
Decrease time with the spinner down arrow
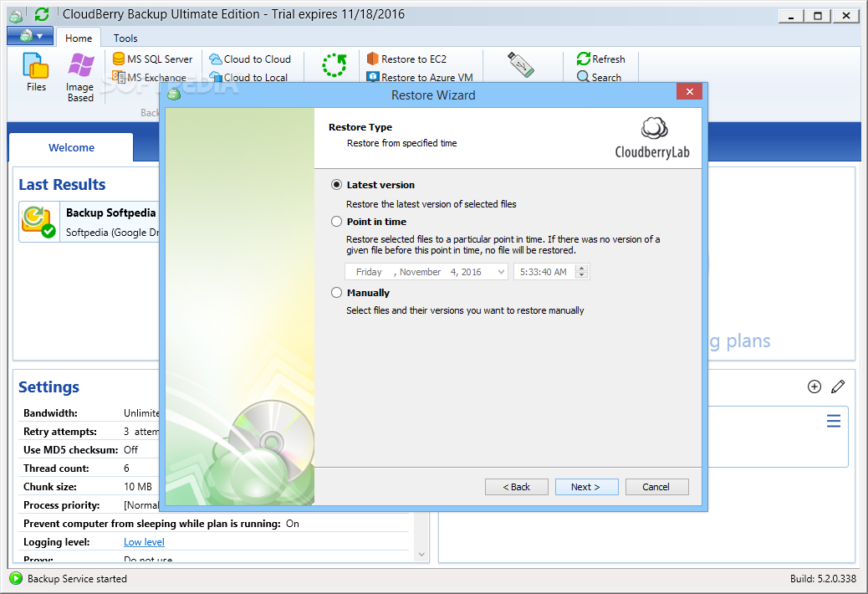(x=581, y=275)
